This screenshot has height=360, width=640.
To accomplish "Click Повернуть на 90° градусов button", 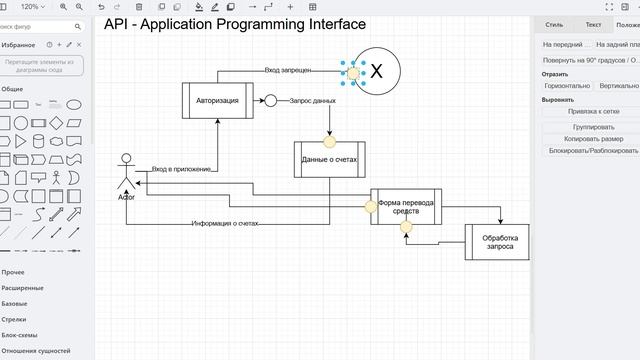I will 590,60.
